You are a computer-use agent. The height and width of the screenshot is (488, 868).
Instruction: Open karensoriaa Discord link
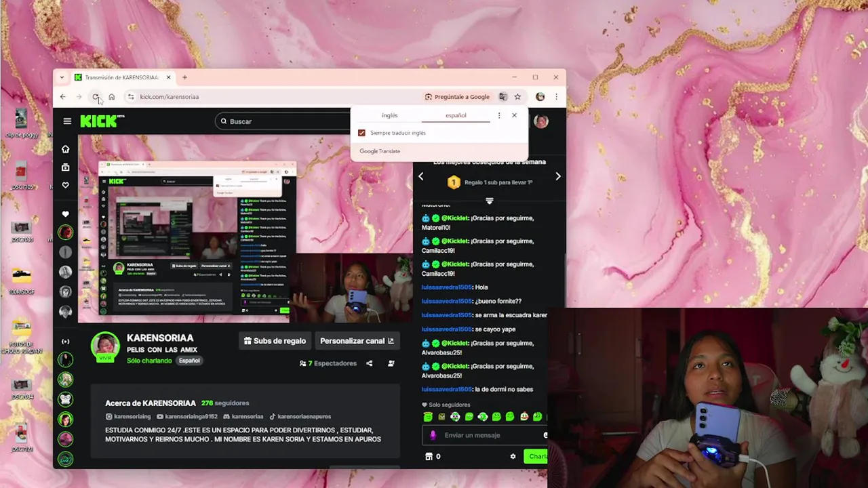pos(243,417)
